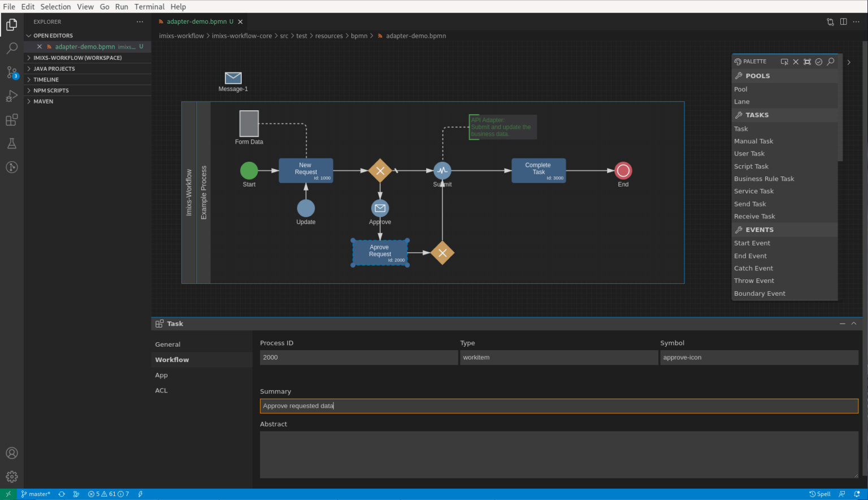Select Service Task from the Palette list

[x=753, y=191]
